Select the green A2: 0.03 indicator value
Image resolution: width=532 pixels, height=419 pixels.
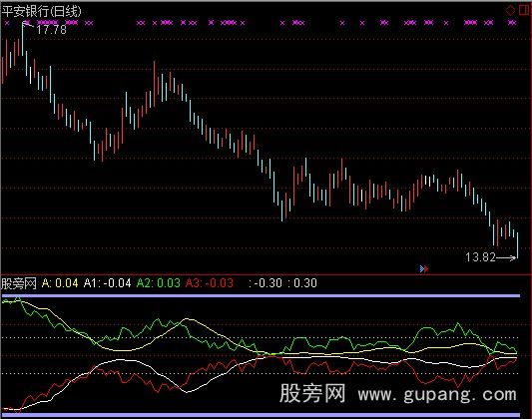pos(158,283)
